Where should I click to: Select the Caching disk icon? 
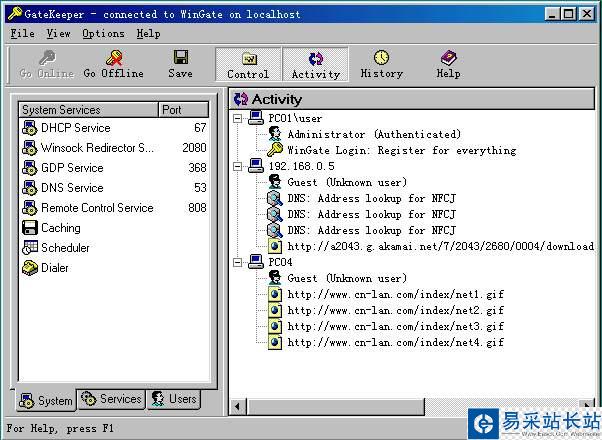pos(30,228)
